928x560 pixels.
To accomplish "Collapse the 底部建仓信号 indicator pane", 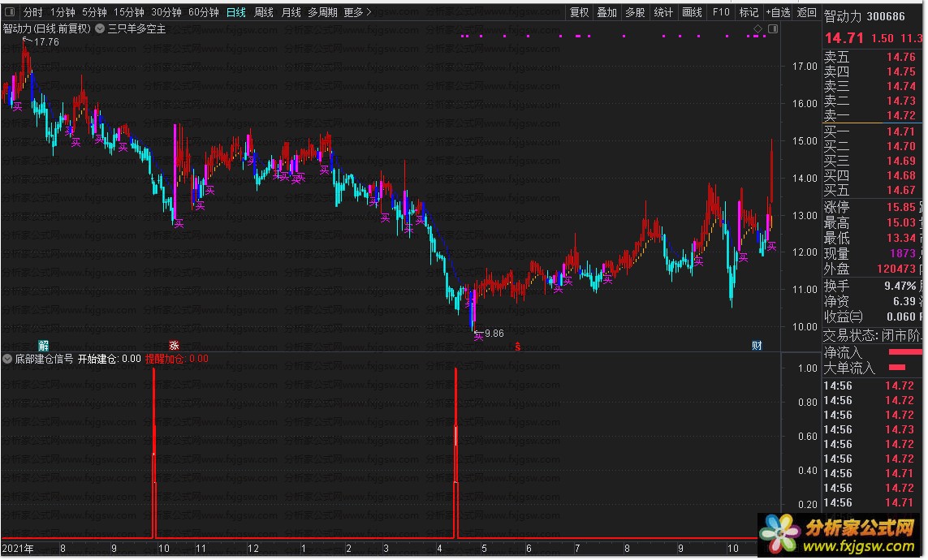I will point(7,359).
